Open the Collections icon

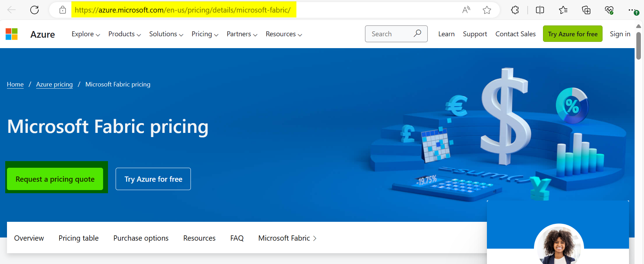586,10
